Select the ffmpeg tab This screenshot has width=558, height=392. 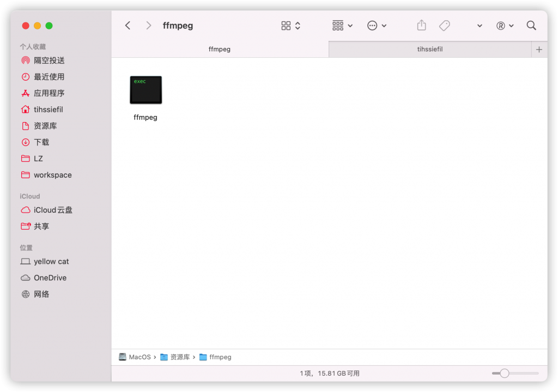(220, 49)
